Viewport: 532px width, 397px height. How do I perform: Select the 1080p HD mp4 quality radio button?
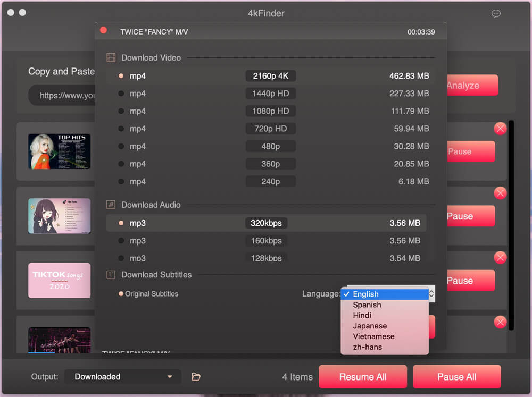120,111
